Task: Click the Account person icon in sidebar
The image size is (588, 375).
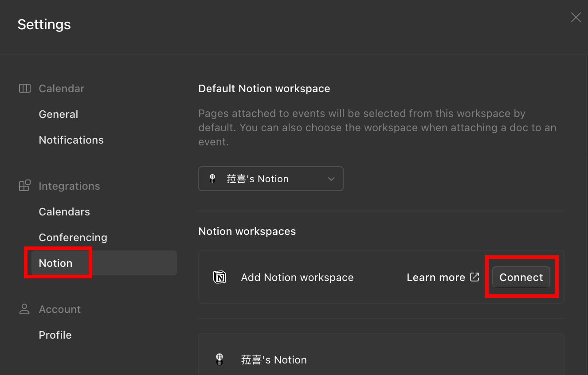Action: [x=24, y=309]
